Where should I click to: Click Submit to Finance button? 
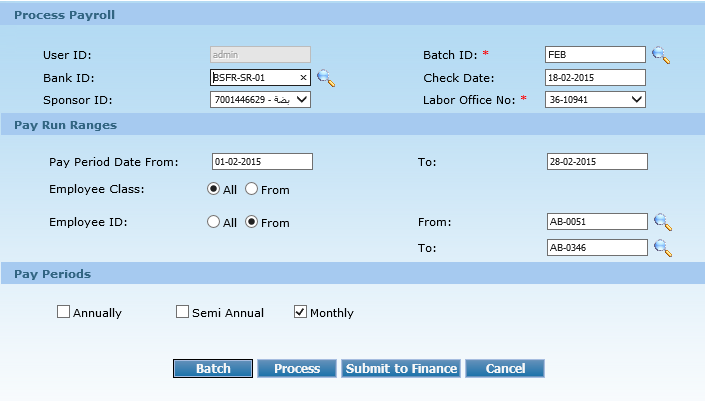pos(401,368)
